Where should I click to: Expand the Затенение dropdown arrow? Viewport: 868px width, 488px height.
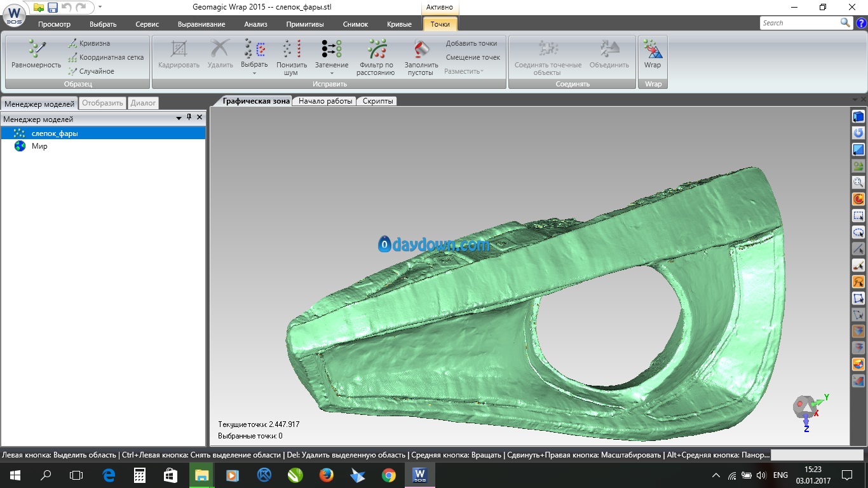click(x=332, y=74)
